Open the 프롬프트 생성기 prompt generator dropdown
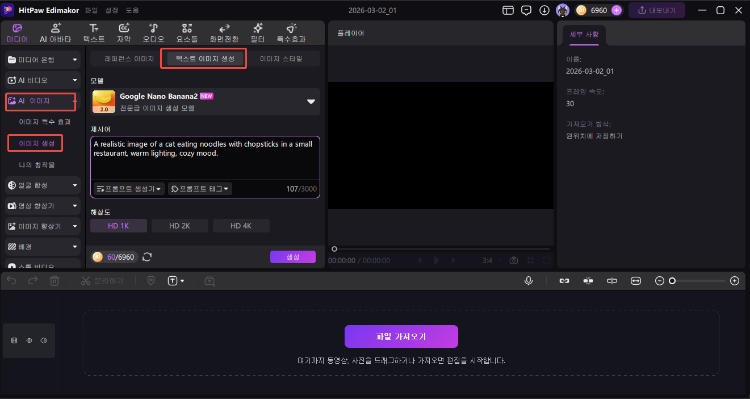The width and height of the screenshot is (750, 399). coord(129,189)
